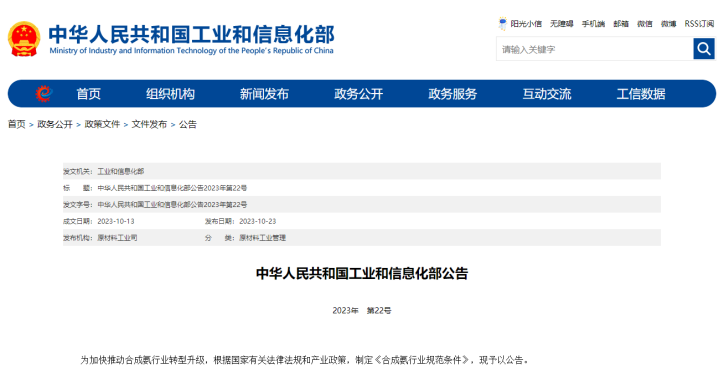
Task: Focus the 请输入关键字 search field
Action: (x=595, y=49)
